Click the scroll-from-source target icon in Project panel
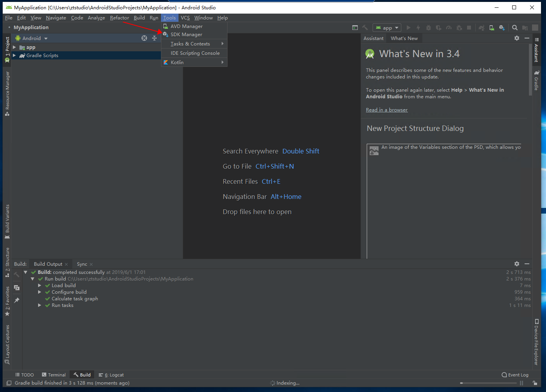This screenshot has height=392, width=546. [144, 38]
